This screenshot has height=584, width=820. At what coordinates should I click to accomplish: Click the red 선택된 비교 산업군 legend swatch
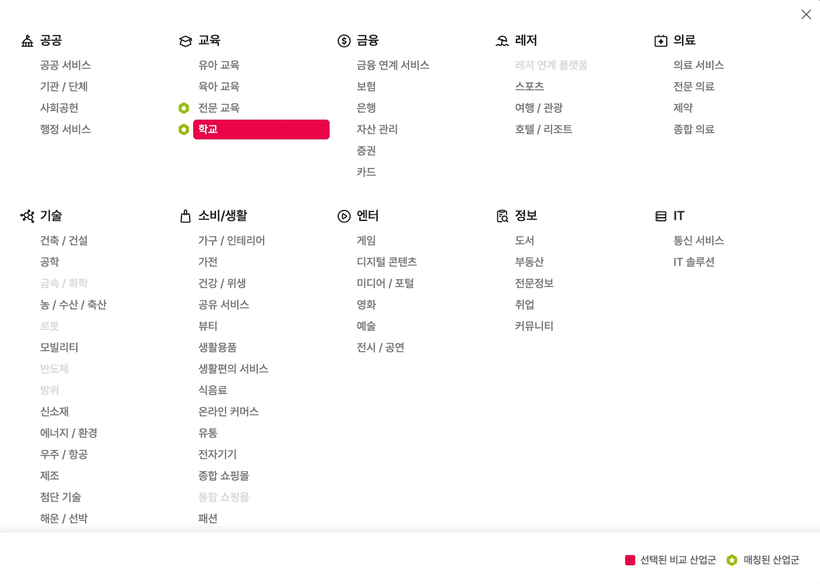630,560
